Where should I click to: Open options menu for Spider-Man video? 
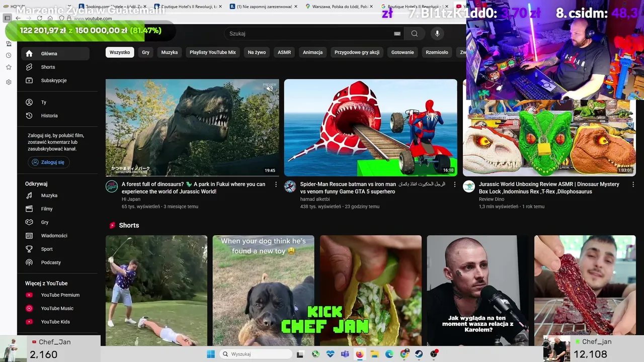[x=455, y=185]
